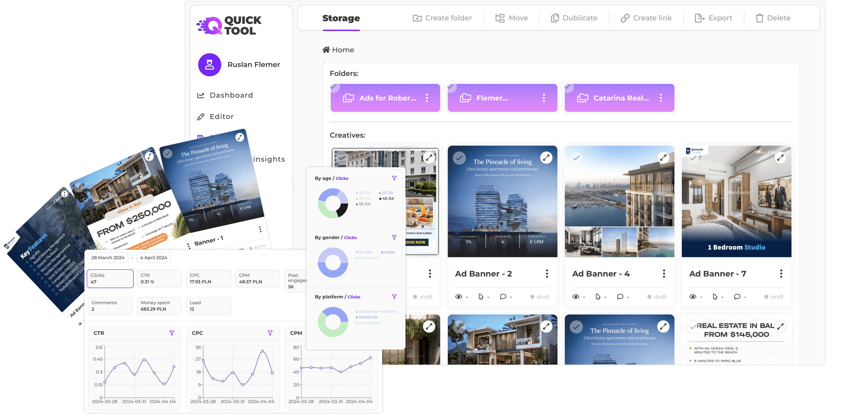The height and width of the screenshot is (415, 868).
Task: Click the By gender donut chart
Action: coord(333,263)
